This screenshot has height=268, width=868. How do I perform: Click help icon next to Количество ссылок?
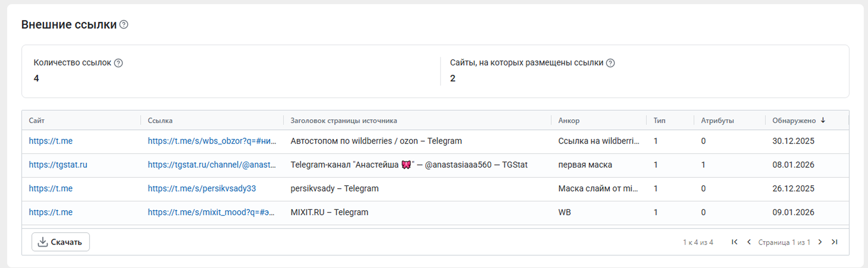point(118,63)
